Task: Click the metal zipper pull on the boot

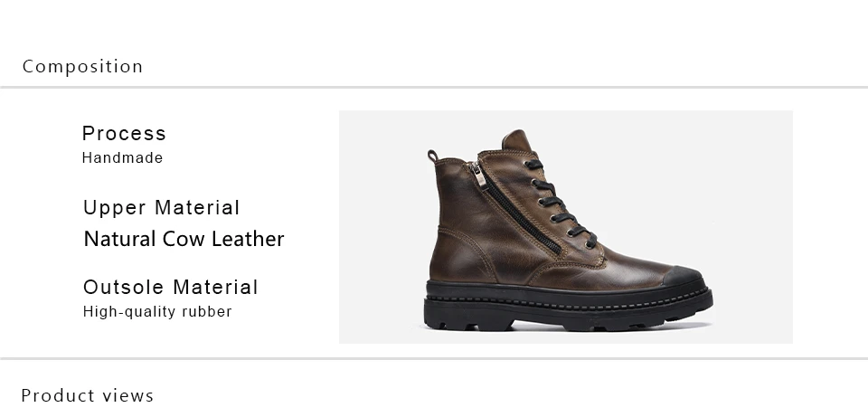Action: click(x=479, y=175)
